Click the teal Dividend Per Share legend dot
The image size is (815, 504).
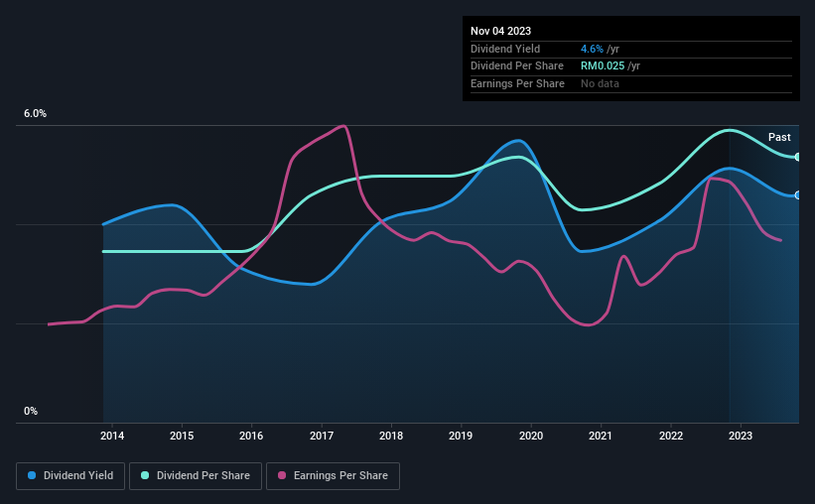tap(145, 475)
